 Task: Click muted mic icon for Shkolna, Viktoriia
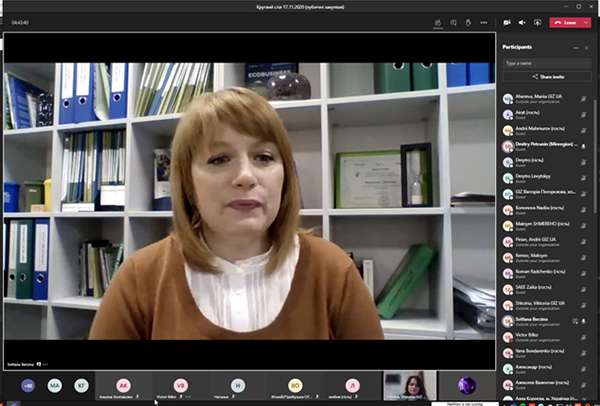584,305
